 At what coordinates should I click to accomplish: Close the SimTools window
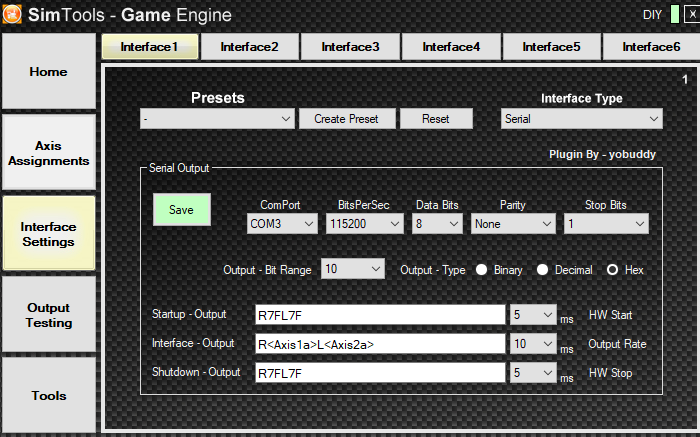689,15
